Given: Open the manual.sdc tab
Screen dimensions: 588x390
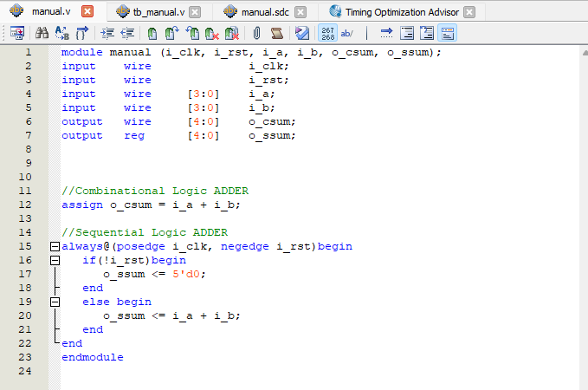Looking at the screenshot, I should (x=266, y=12).
